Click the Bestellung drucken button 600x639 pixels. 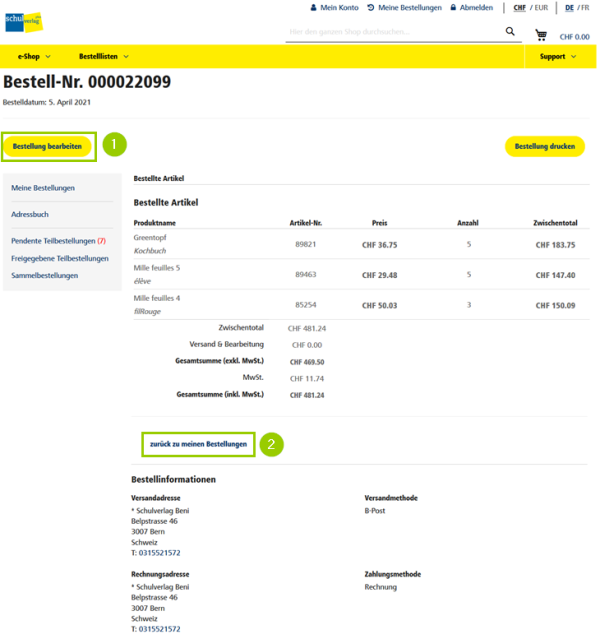coord(545,146)
